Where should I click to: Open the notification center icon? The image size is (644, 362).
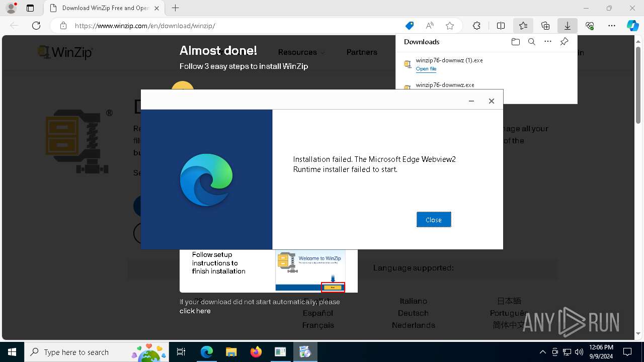pos(627,352)
